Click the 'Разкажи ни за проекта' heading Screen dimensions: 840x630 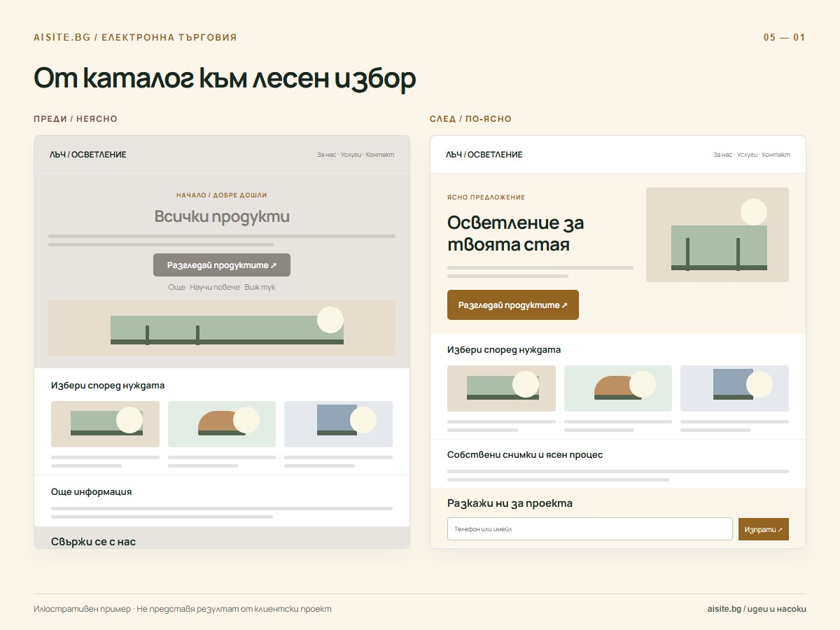click(510, 503)
